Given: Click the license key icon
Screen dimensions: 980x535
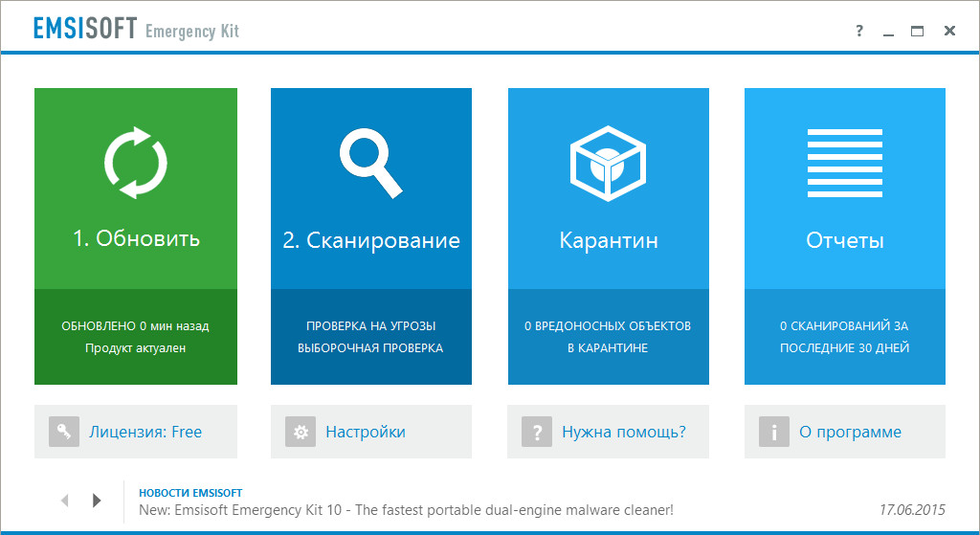Looking at the screenshot, I should point(63,432).
